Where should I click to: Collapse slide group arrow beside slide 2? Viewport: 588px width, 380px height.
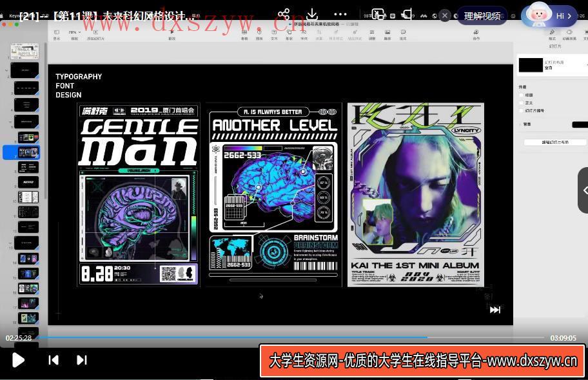click(6, 70)
